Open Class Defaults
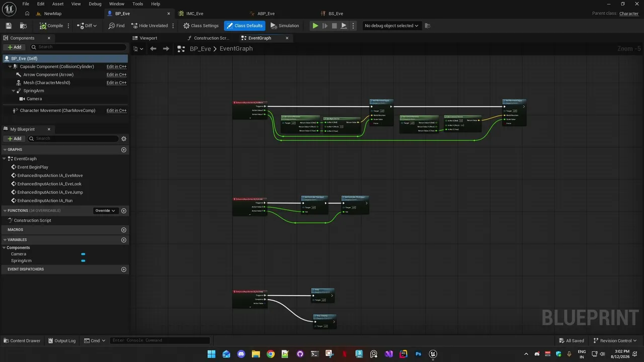This screenshot has width=644, height=362. 245,26
